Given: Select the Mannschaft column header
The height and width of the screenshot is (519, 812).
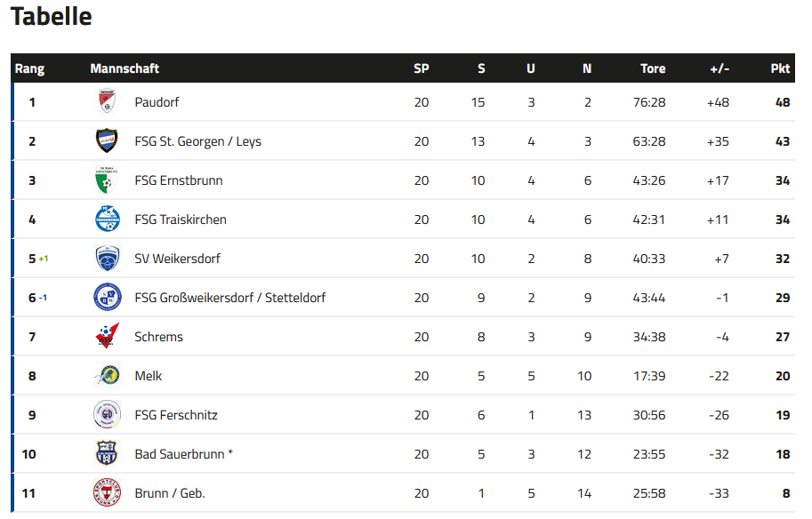Looking at the screenshot, I should 125,68.
